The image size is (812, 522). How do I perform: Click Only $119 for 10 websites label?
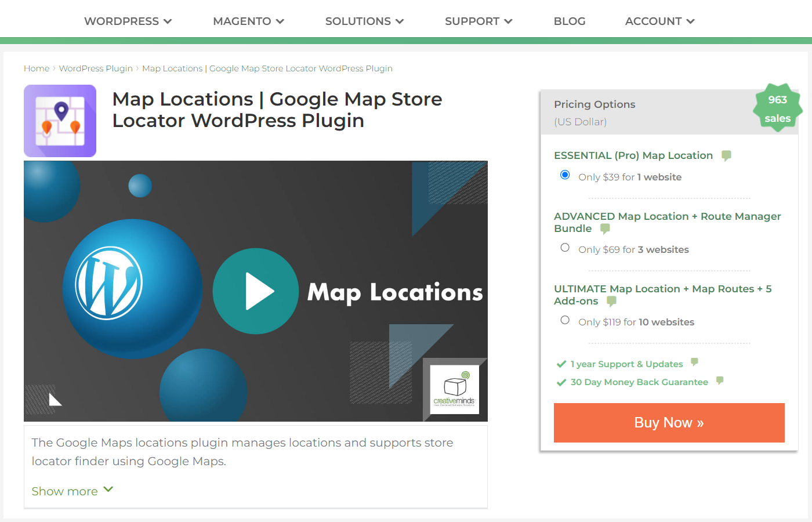[x=636, y=322]
